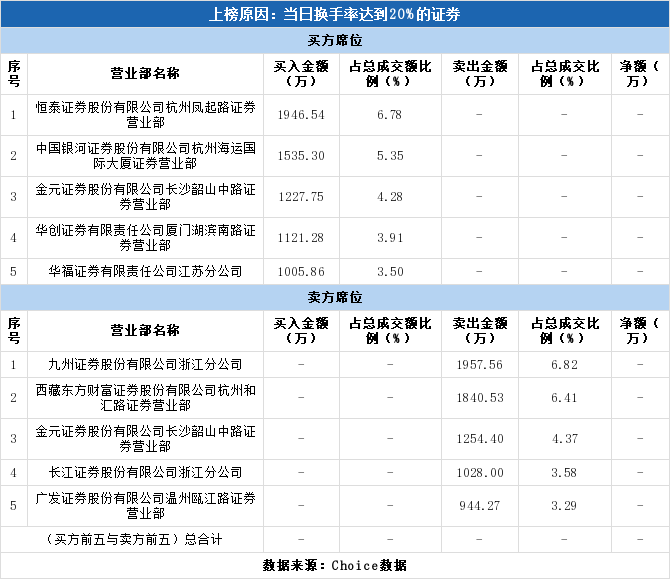Select sell amount 1957.56
Screen dimensions: 670x579
[480, 364]
